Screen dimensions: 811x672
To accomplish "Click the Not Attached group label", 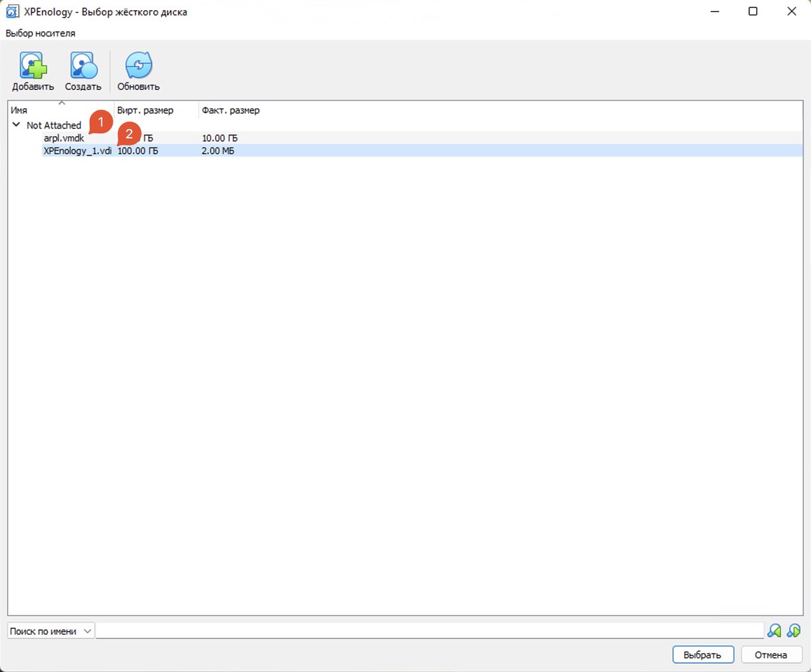I will [x=54, y=125].
